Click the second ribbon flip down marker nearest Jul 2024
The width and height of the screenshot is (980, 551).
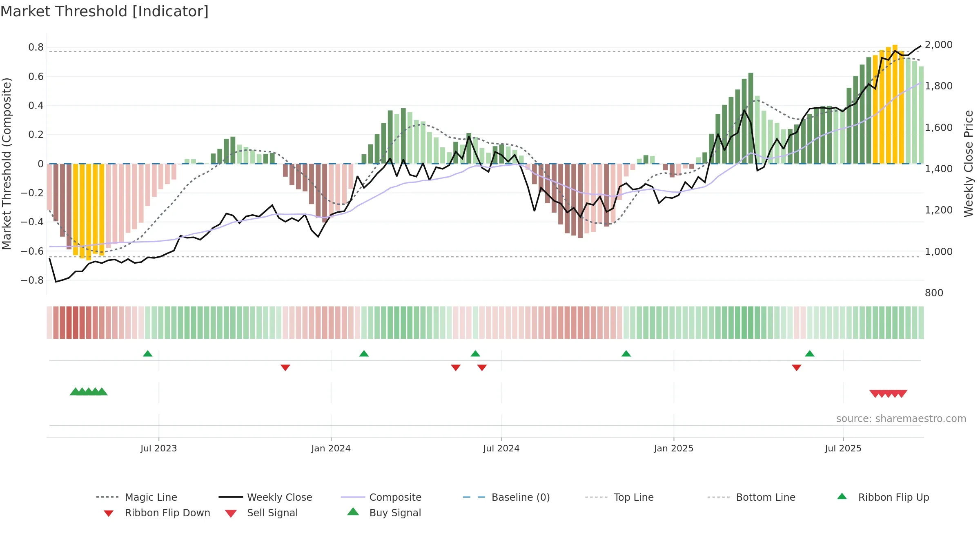coord(482,368)
